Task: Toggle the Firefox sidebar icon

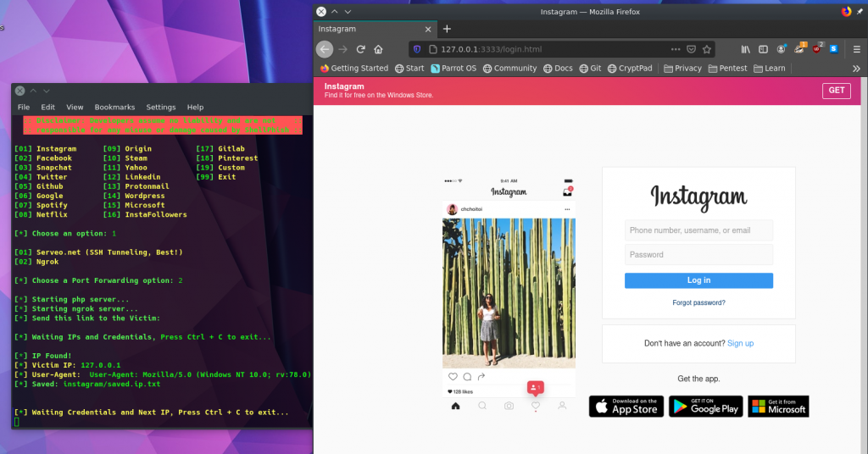Action: (763, 49)
